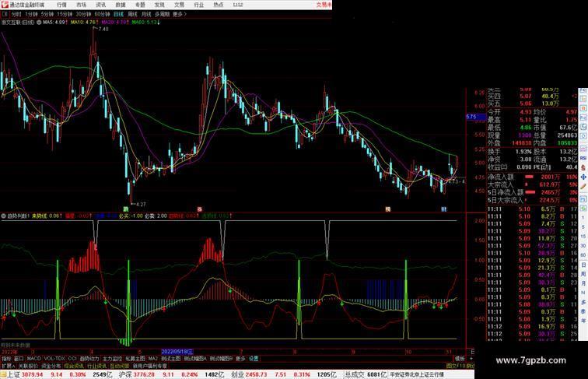This screenshot has width=588, height=379.
Task: Select the VOL-TDX indicator tab
Action: (x=54, y=359)
